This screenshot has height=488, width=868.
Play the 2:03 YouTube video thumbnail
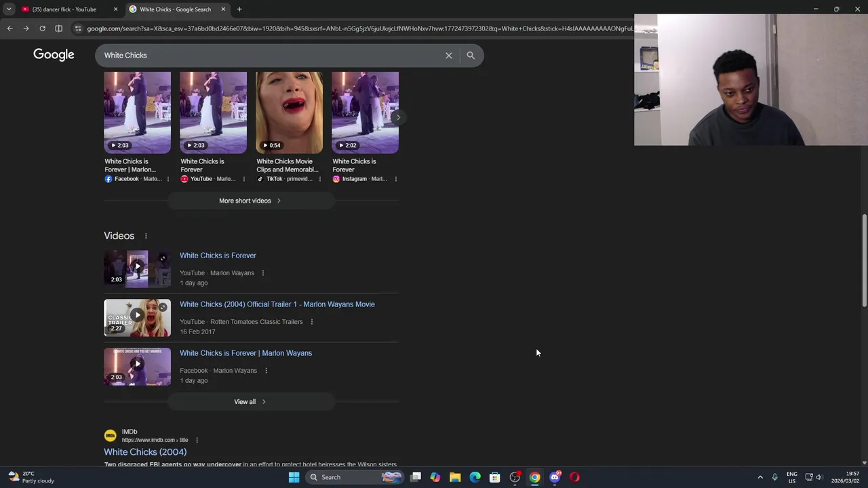coord(137,269)
